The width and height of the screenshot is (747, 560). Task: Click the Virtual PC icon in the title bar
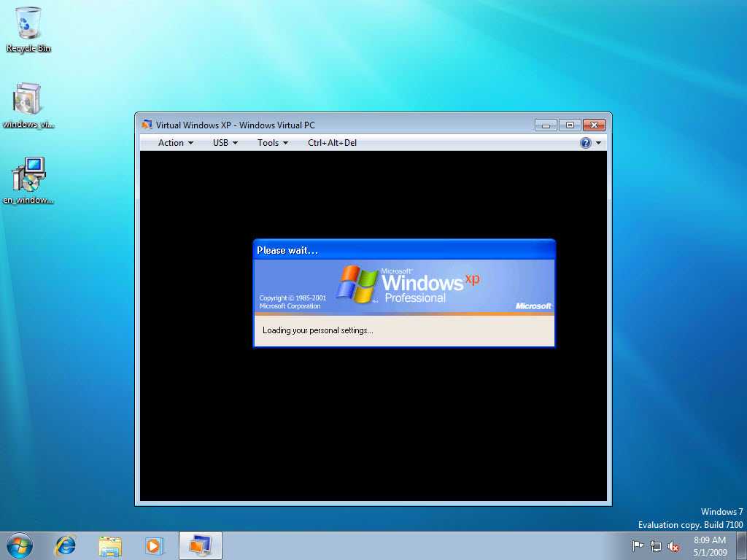pyautogui.click(x=147, y=125)
